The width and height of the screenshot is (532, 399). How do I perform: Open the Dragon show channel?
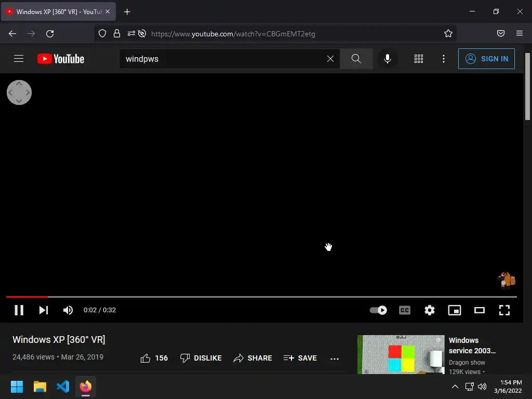(x=467, y=362)
